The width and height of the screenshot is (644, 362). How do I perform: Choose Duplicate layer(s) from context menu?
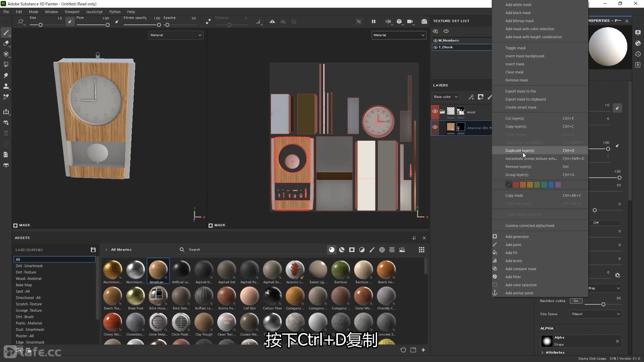tap(540, 150)
